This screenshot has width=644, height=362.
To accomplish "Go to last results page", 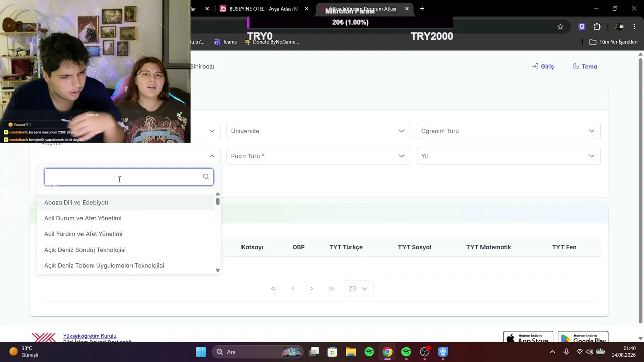I will (x=331, y=289).
